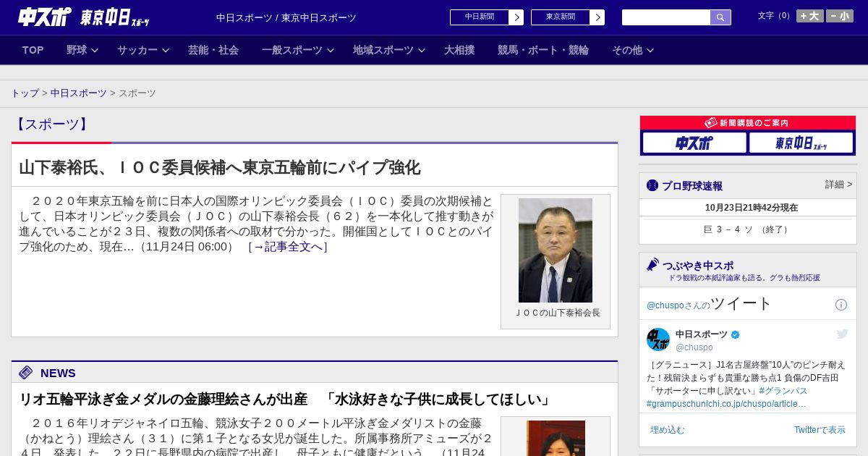Open the 中日新聞 link button
Screen dimensions: 868x456
pyautogui.click(x=480, y=17)
